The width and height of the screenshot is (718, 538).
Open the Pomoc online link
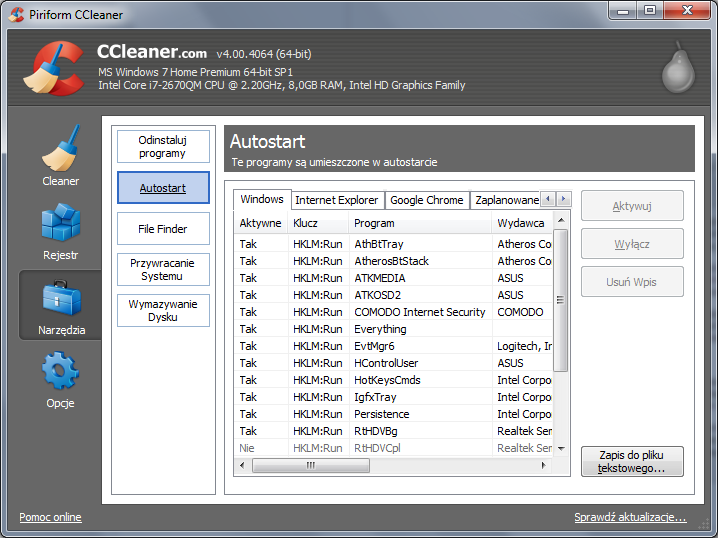coord(50,517)
